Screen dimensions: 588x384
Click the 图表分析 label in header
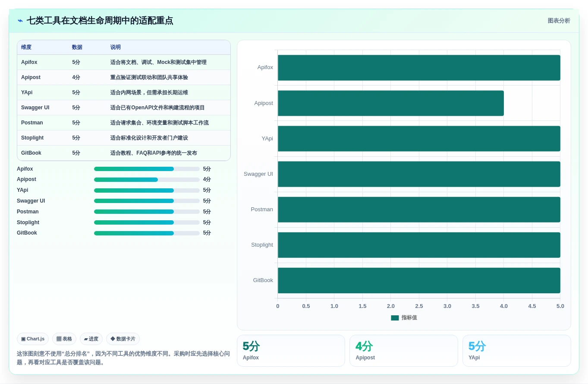click(559, 21)
